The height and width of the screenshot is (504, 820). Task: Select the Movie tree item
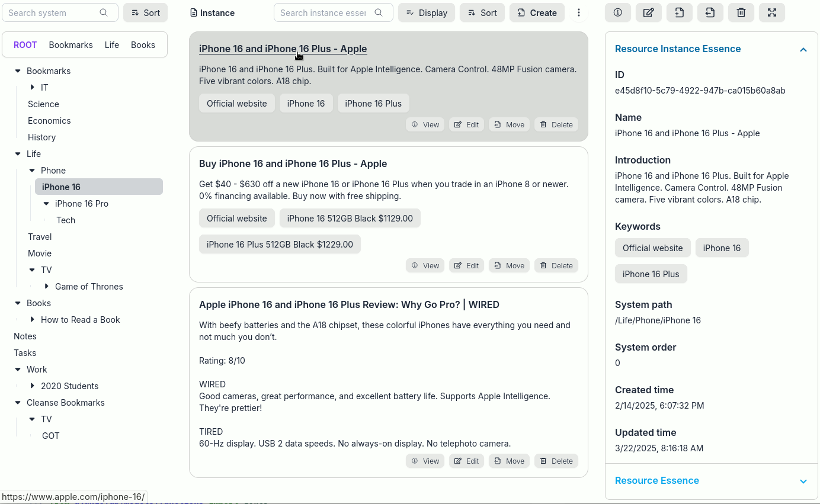(x=40, y=253)
